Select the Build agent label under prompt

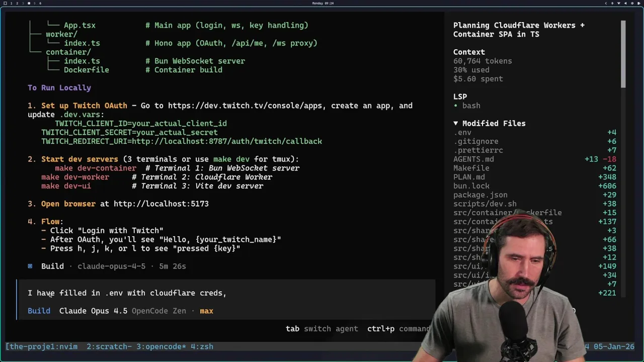tap(39, 311)
